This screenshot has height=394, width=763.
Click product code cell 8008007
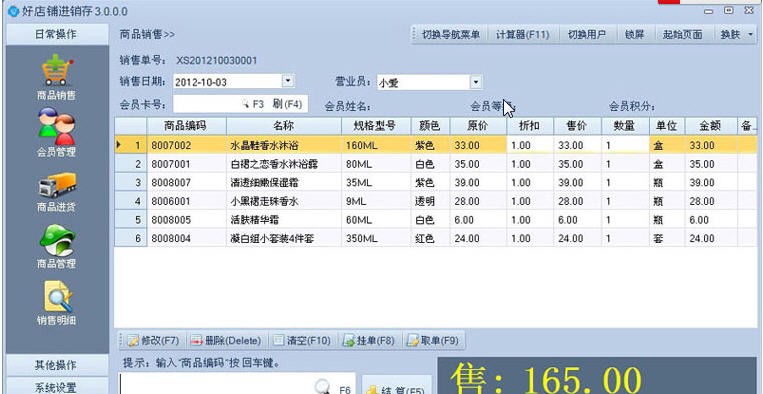click(186, 182)
